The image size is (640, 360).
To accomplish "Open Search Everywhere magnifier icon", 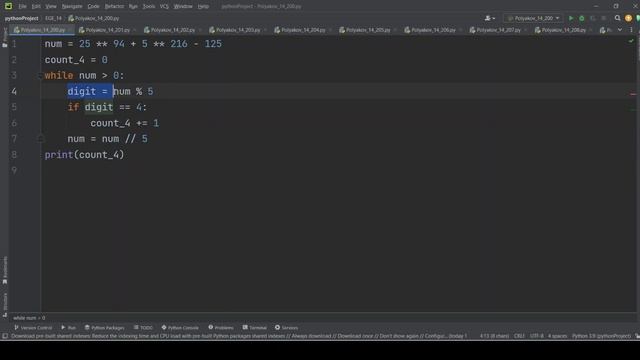I will pyautogui.click(x=617, y=18).
